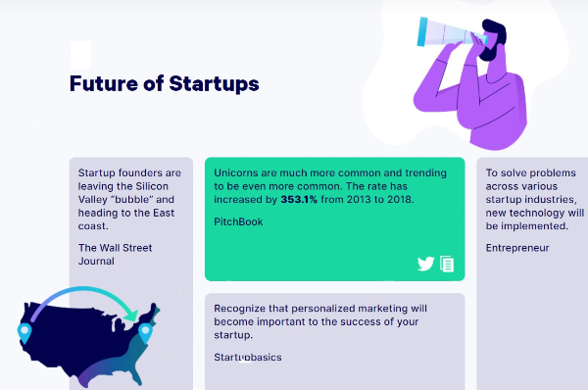The width and height of the screenshot is (588, 390).
Task: Click the bold 353.1% figure
Action: point(299,200)
